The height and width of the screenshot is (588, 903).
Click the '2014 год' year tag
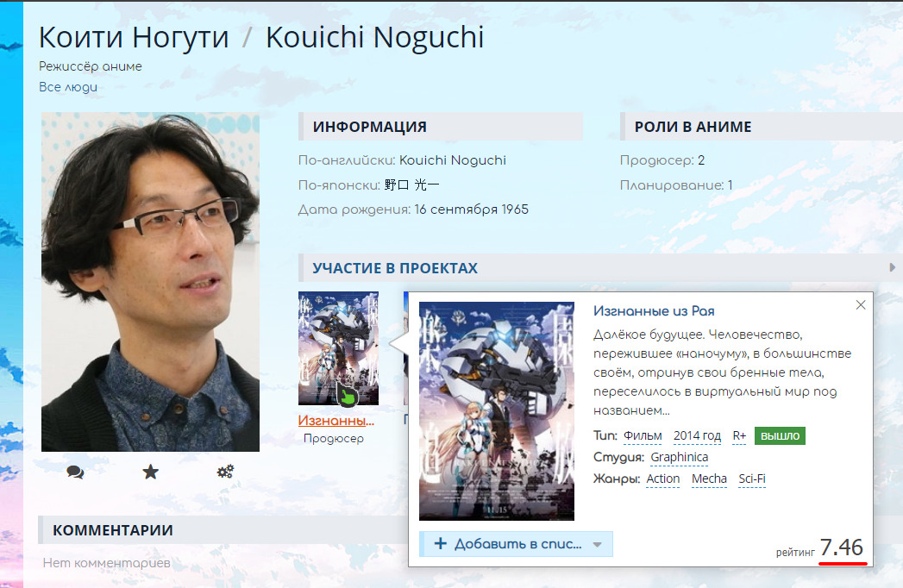(697, 435)
